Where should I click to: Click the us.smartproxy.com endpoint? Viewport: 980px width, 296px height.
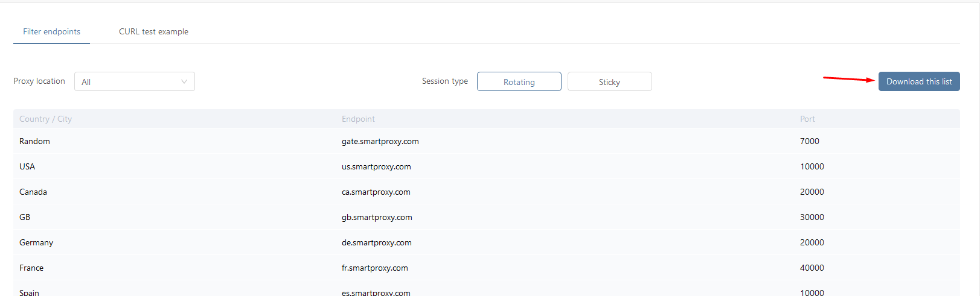click(x=376, y=166)
